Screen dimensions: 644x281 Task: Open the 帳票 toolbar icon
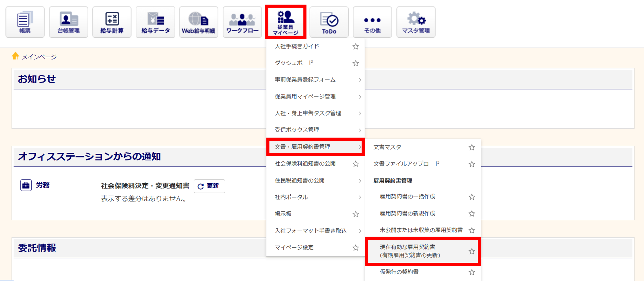(25, 22)
